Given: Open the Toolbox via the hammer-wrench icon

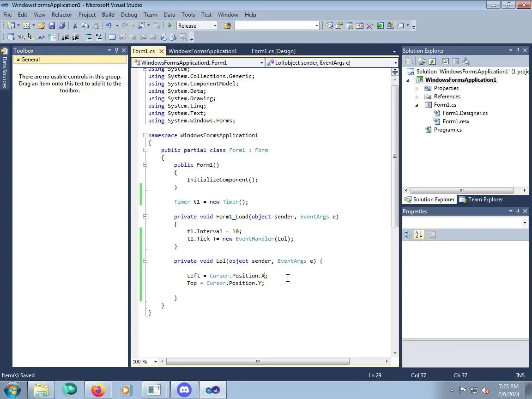Looking at the screenshot, I should [370, 26].
